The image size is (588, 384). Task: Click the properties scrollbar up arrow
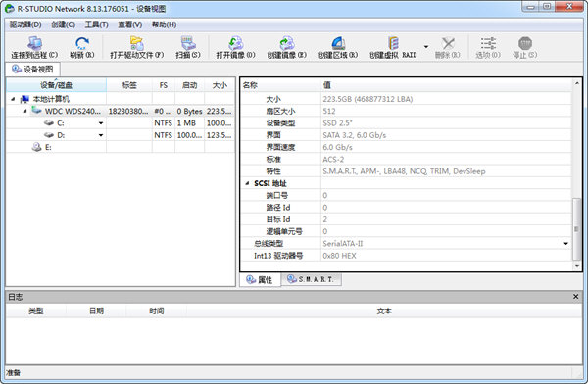click(577, 83)
